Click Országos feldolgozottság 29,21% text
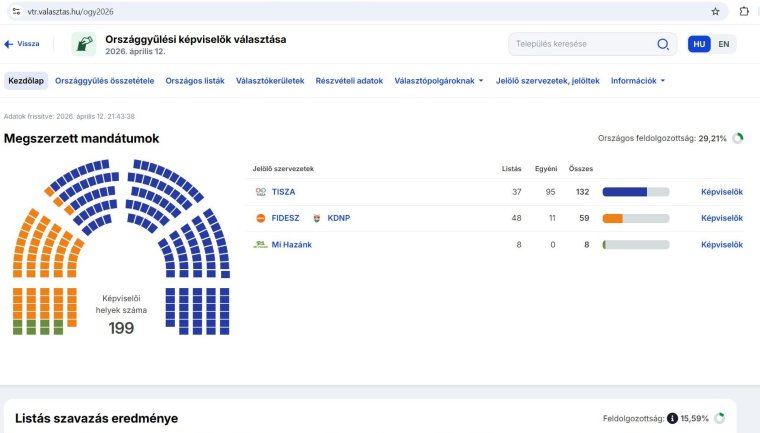Image resolution: width=760 pixels, height=433 pixels. coord(662,138)
